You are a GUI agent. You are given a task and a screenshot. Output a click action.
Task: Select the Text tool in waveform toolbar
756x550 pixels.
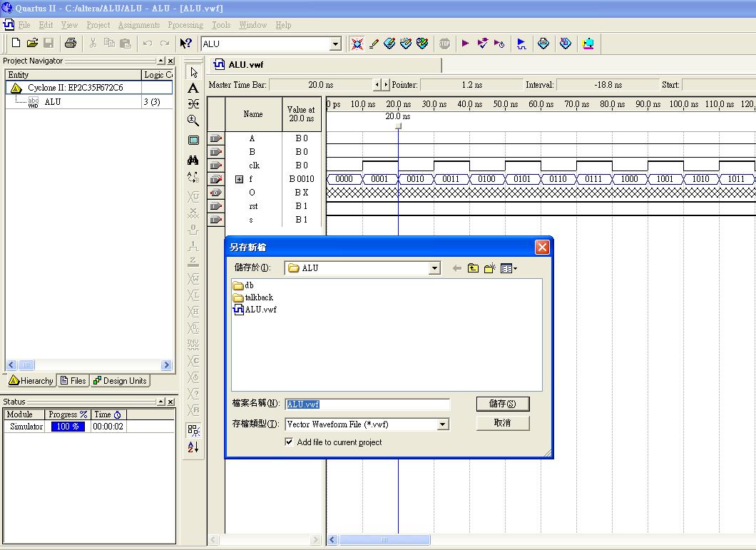tap(193, 88)
